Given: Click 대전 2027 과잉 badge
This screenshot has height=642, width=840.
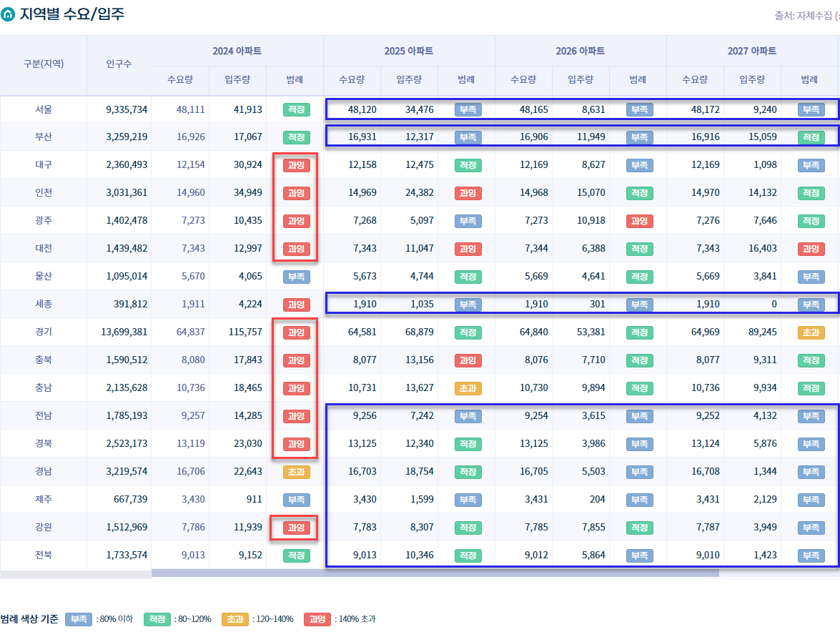Looking at the screenshot, I should coord(811,249).
